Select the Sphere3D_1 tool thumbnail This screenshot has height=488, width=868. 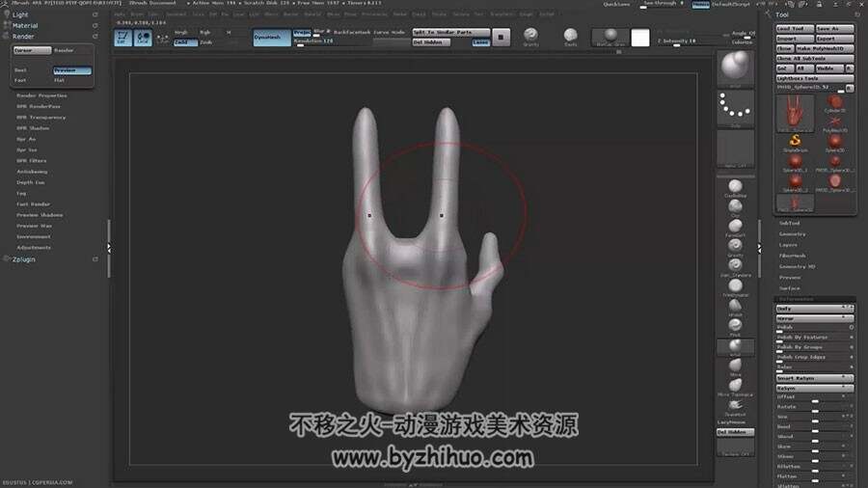pyautogui.click(x=795, y=163)
